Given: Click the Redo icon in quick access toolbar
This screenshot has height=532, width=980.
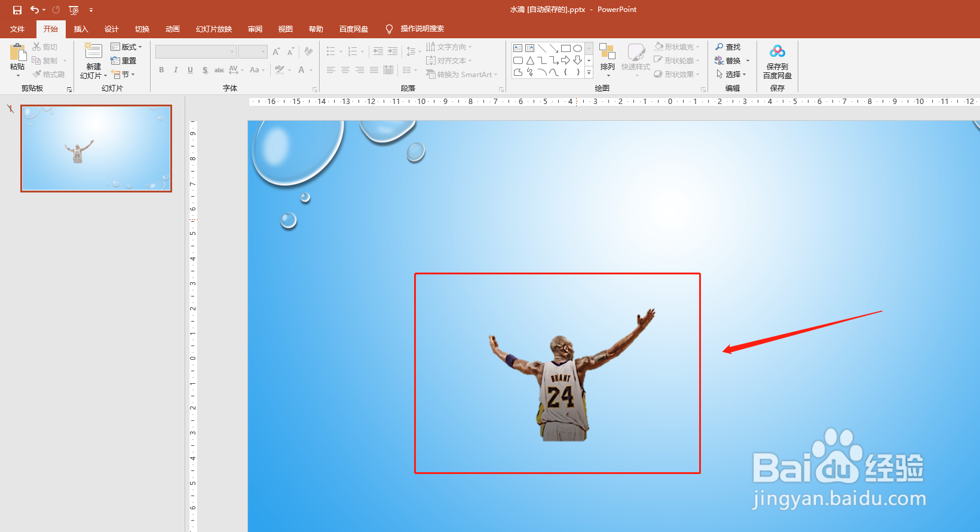Looking at the screenshot, I should coord(56,10).
